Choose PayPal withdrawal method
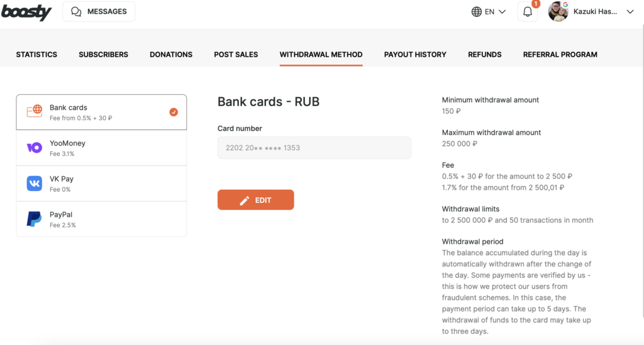644x345 pixels. click(101, 219)
